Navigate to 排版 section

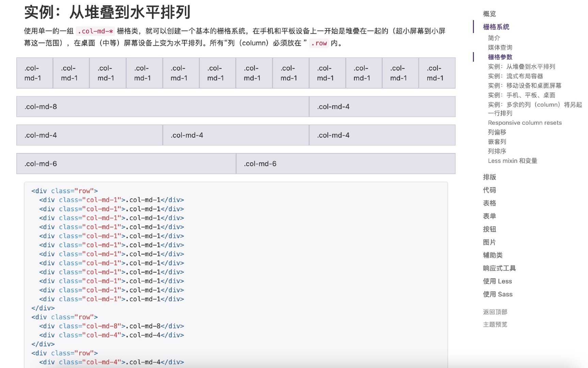click(x=489, y=177)
